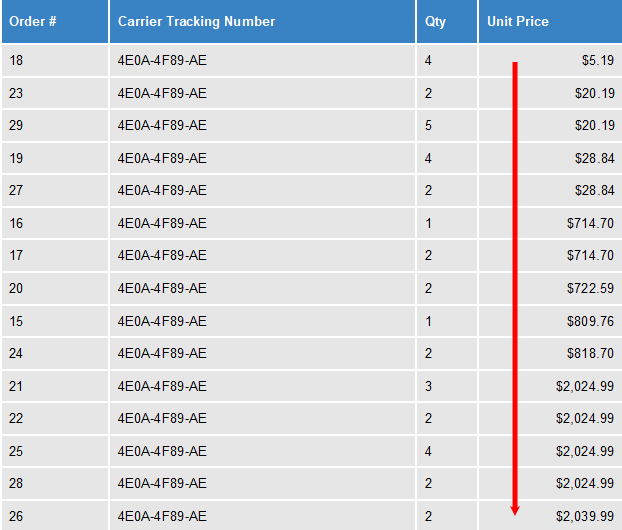Click quantity 2 in order 26 row

428,516
